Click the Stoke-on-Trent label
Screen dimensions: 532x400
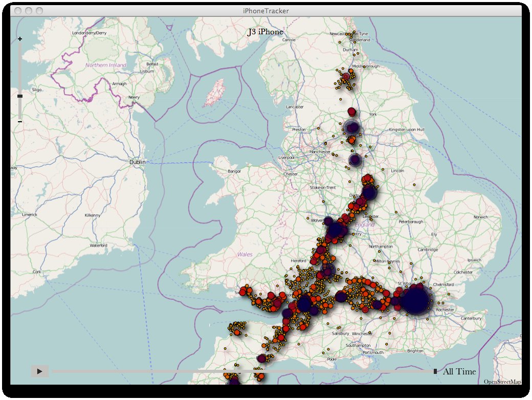point(323,187)
